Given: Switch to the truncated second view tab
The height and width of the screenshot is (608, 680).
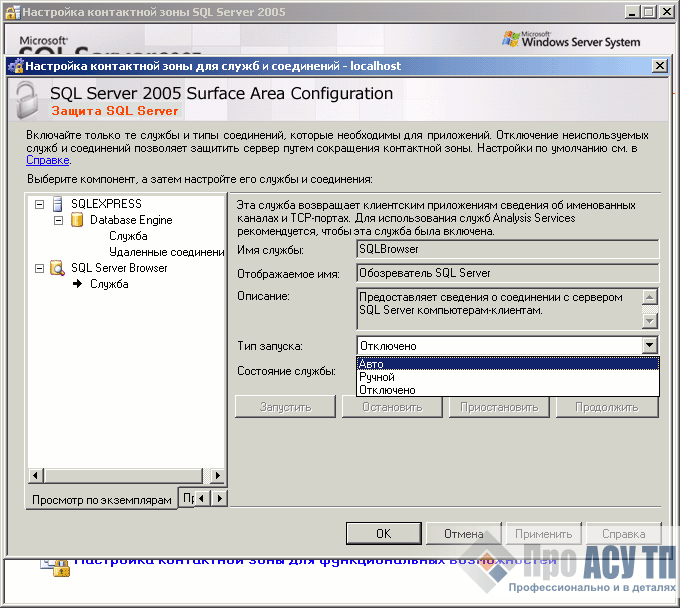Looking at the screenshot, I should tap(187, 498).
